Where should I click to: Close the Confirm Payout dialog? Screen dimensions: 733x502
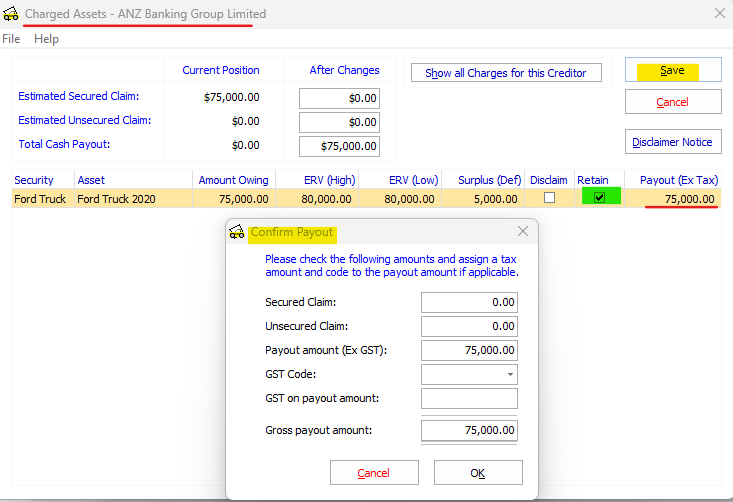click(522, 232)
